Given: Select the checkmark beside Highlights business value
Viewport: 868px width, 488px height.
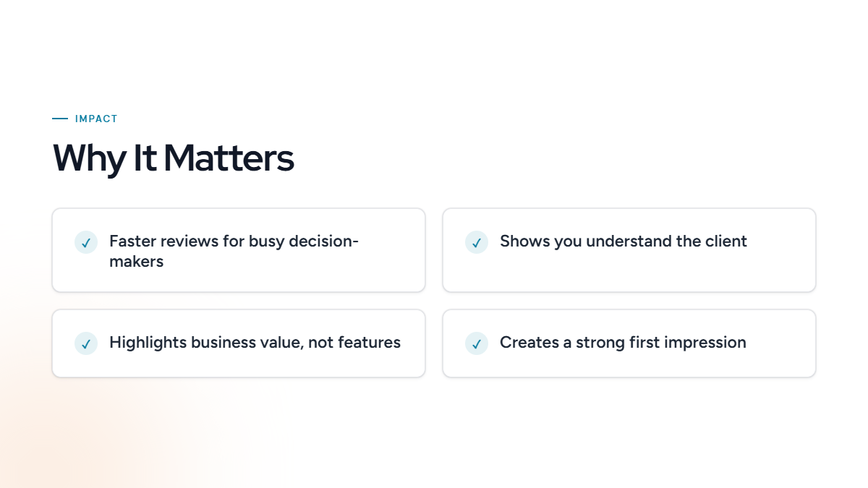Looking at the screenshot, I should point(86,343).
